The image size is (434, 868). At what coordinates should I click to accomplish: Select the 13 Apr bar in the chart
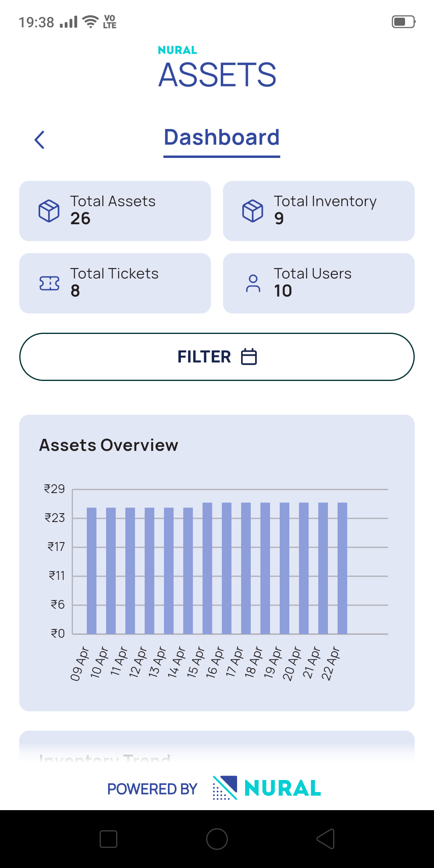coord(169,571)
